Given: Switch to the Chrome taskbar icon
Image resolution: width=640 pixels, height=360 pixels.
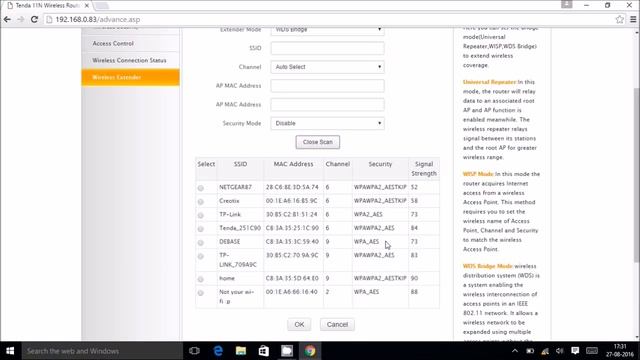Looking at the screenshot, I should coord(310,351).
